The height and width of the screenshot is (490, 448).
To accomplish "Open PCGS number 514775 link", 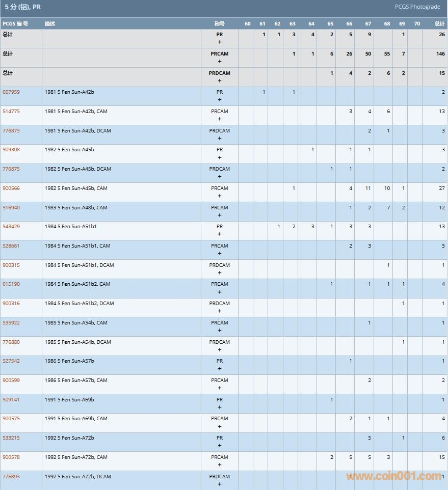I will tap(11, 111).
